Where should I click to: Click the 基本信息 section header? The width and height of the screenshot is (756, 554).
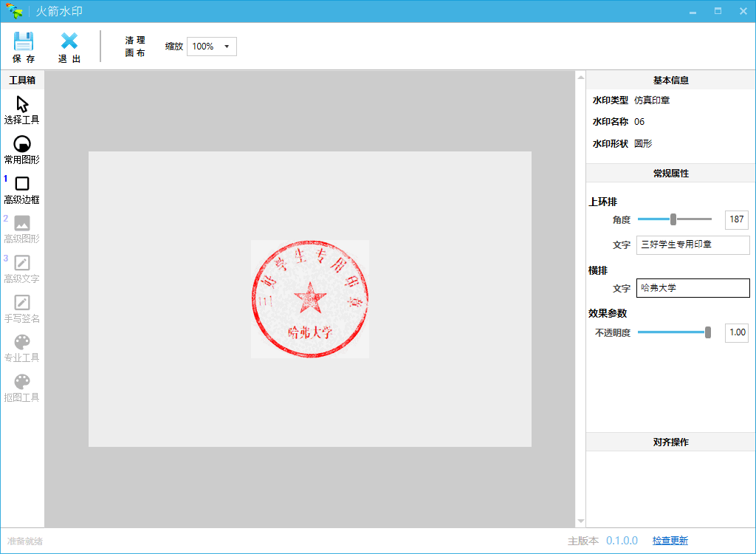point(670,80)
